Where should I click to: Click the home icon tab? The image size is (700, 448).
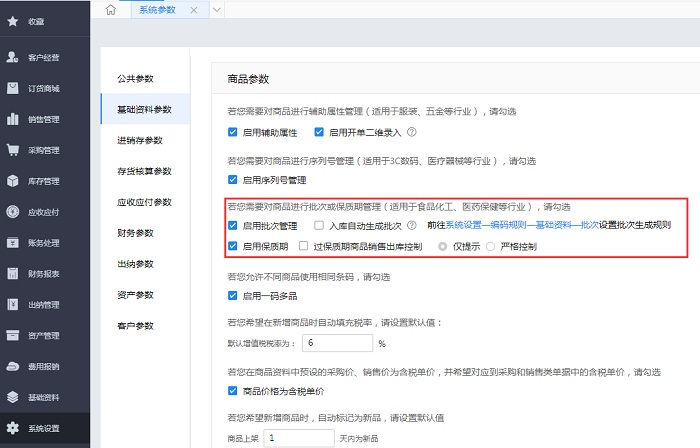pos(111,10)
